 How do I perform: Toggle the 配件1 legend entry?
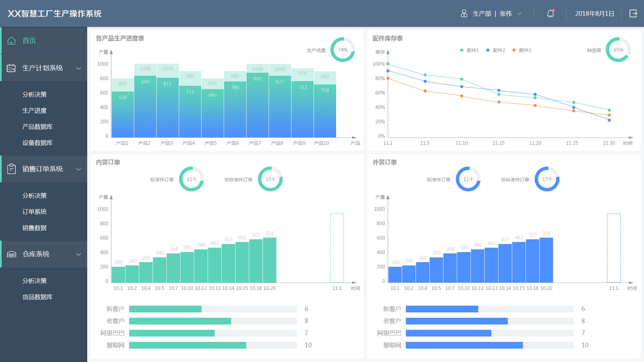point(470,50)
